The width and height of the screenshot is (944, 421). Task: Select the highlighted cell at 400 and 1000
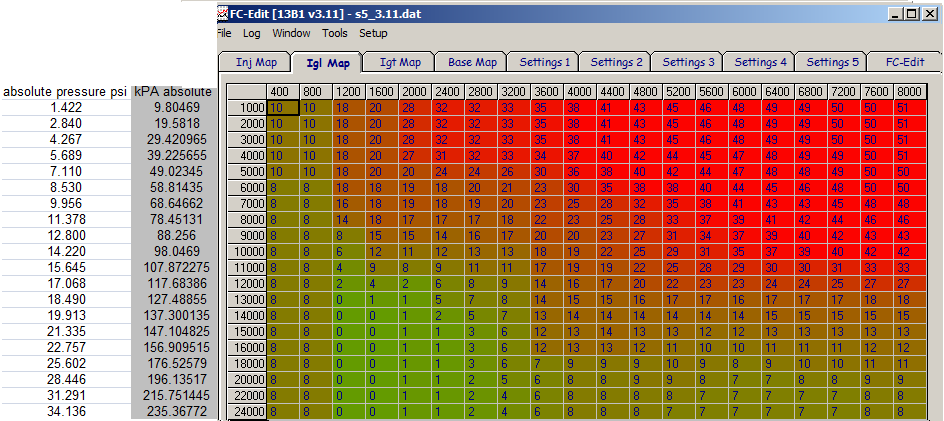pyautogui.click(x=283, y=107)
